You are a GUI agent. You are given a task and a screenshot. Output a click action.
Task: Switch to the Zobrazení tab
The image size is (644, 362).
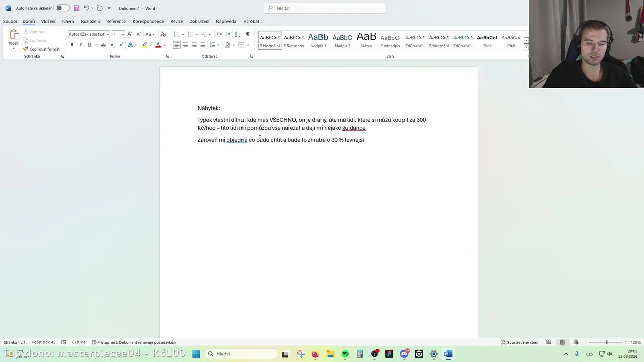[x=199, y=21]
